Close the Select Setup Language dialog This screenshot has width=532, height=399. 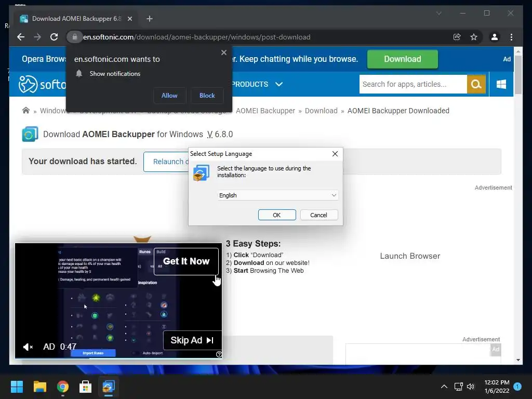(335, 154)
